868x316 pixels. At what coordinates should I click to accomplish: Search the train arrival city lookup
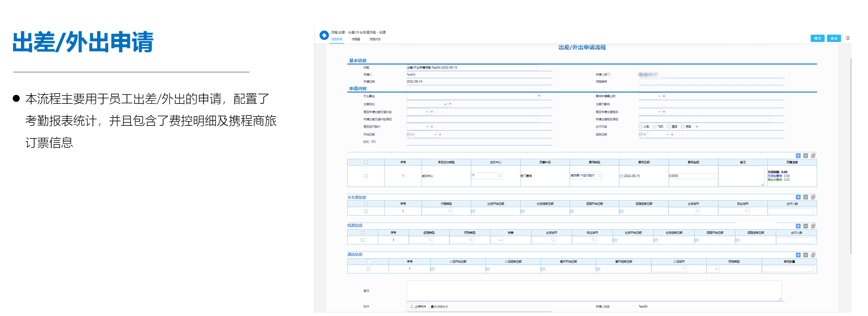coord(746,211)
